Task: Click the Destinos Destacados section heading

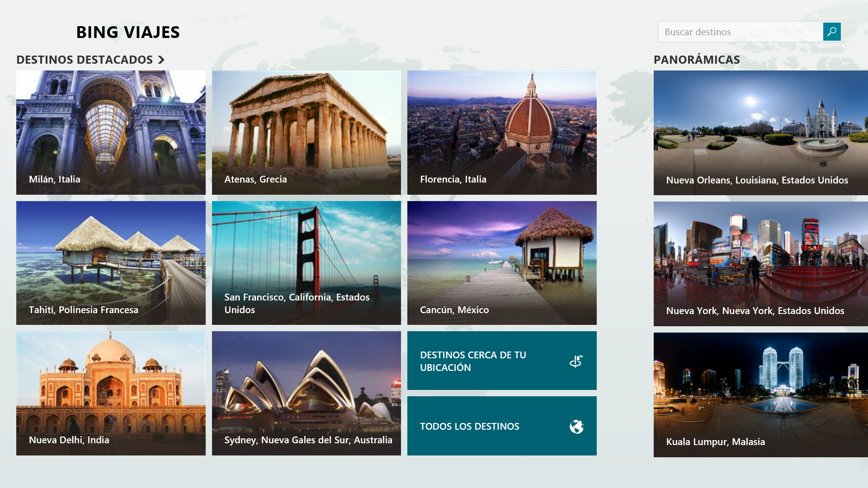Action: point(85,60)
